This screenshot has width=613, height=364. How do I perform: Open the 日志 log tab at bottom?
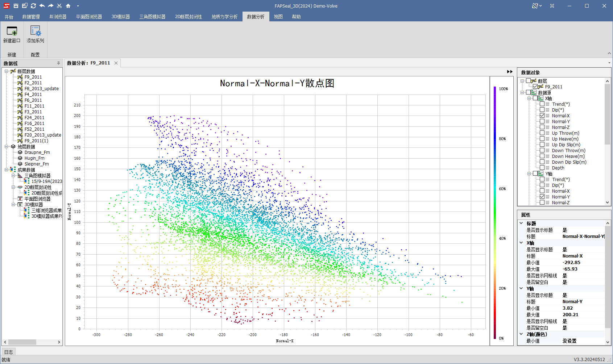(9, 352)
